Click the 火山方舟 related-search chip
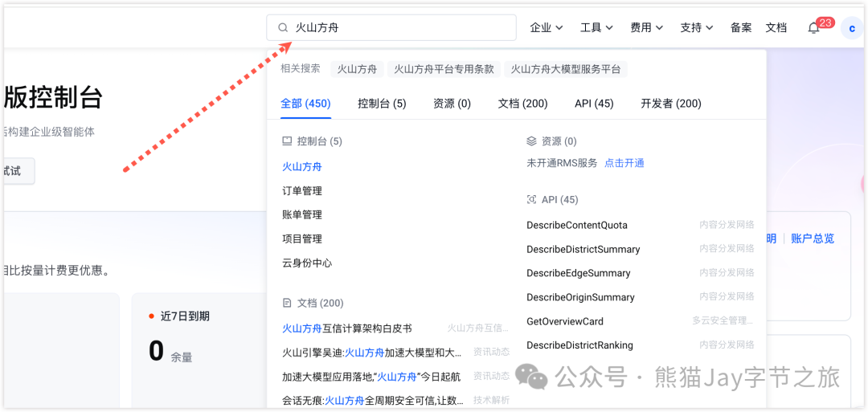Viewport: 868px width, 412px height. tap(357, 69)
